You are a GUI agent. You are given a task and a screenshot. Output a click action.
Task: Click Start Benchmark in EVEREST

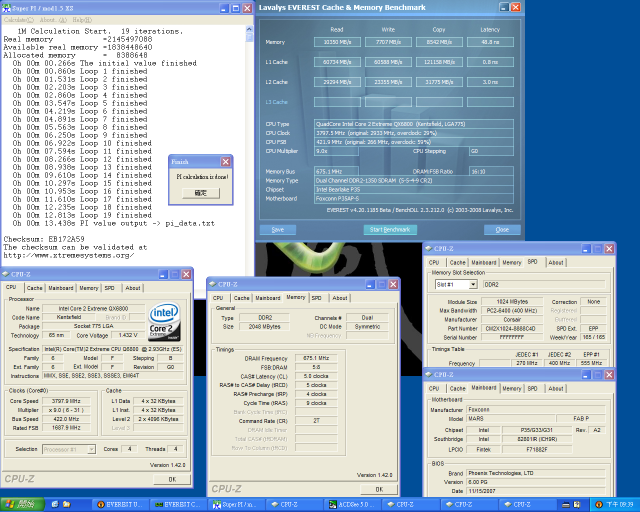390,229
